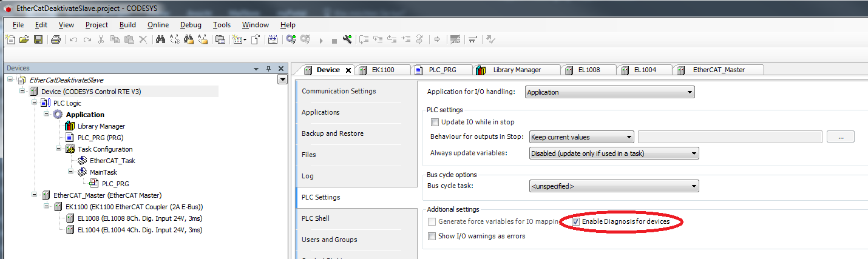Open the project file with the folder icon
The image size is (868, 259).
pos(24,39)
